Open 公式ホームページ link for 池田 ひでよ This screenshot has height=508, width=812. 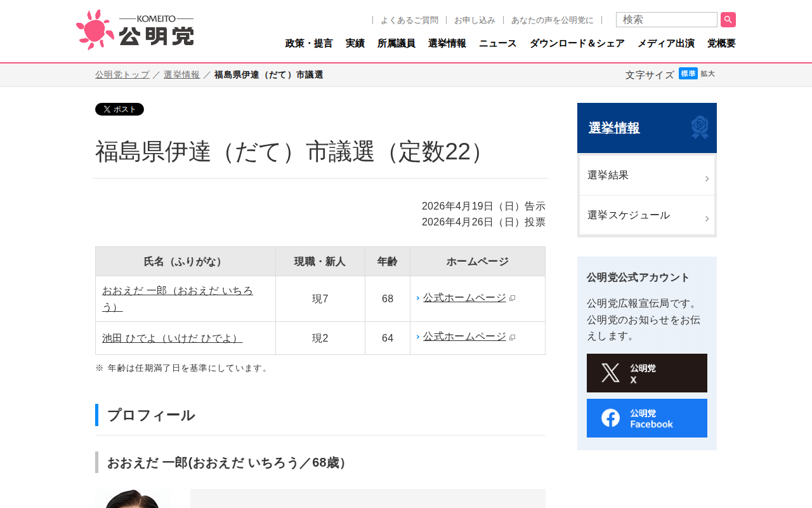464,337
